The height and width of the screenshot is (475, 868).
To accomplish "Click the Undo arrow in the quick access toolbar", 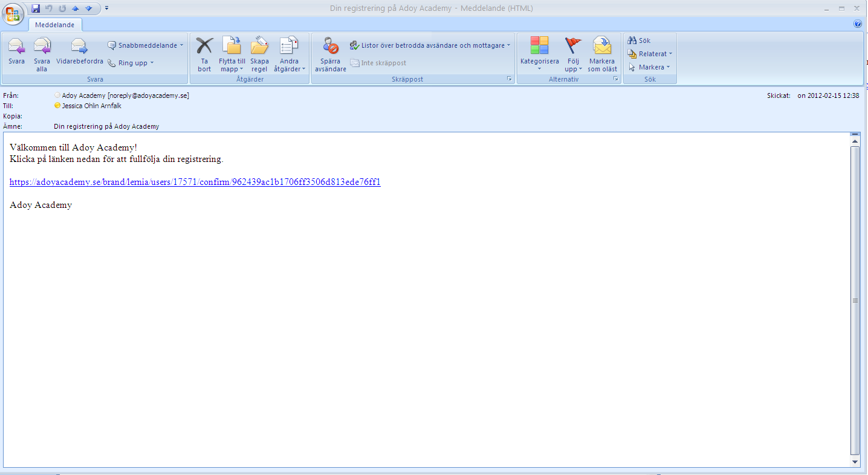I will (49, 8).
